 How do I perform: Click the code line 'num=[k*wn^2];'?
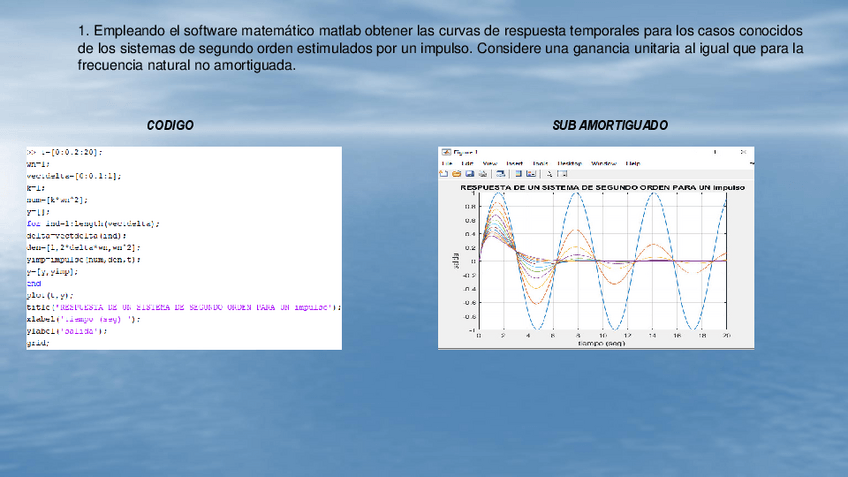(x=57, y=200)
